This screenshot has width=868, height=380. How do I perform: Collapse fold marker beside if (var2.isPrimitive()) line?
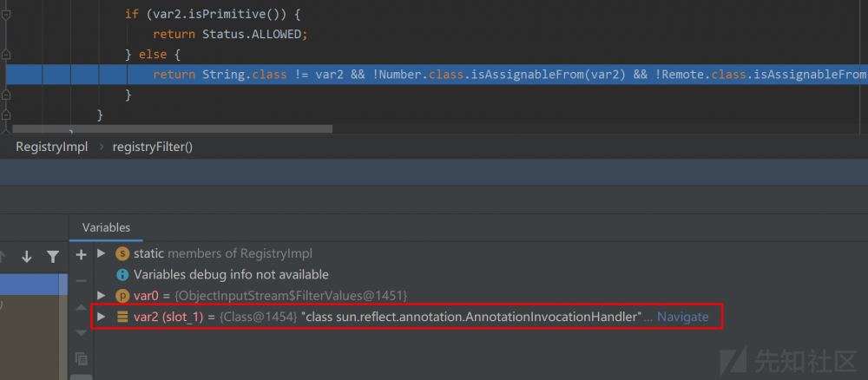pos(6,14)
